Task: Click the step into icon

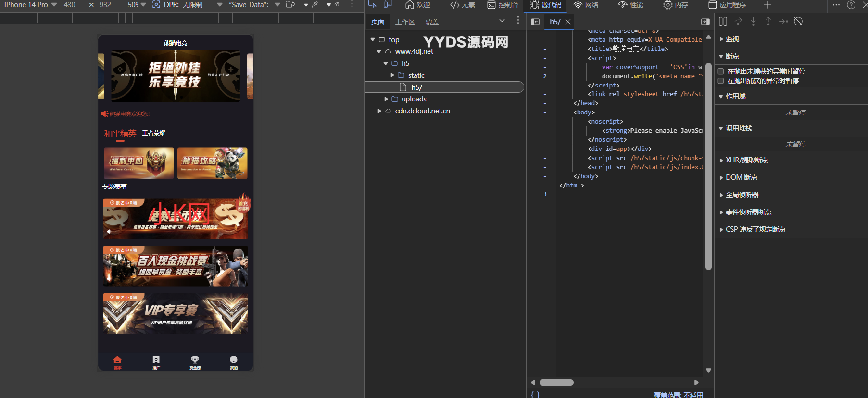Action: point(754,22)
